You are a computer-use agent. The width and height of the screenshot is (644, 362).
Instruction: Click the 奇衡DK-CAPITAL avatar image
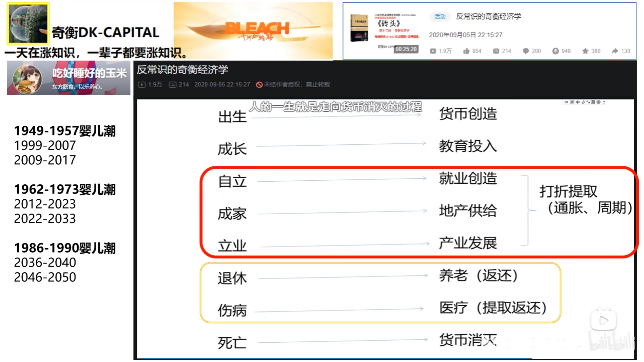tap(28, 23)
